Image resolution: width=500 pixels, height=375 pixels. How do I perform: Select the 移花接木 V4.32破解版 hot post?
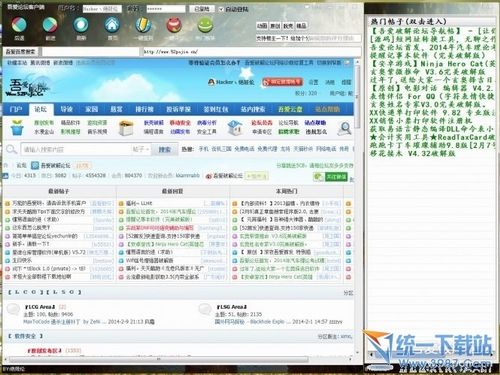(412, 153)
